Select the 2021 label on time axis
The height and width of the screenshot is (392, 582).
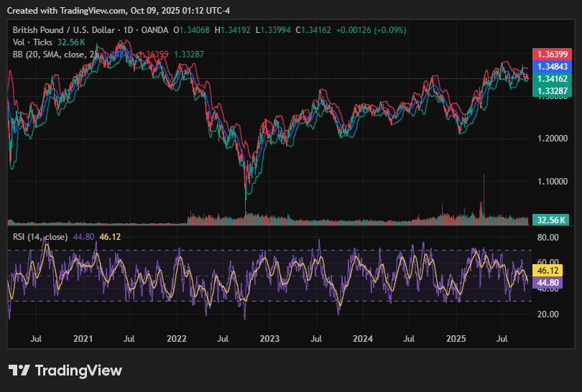83,338
